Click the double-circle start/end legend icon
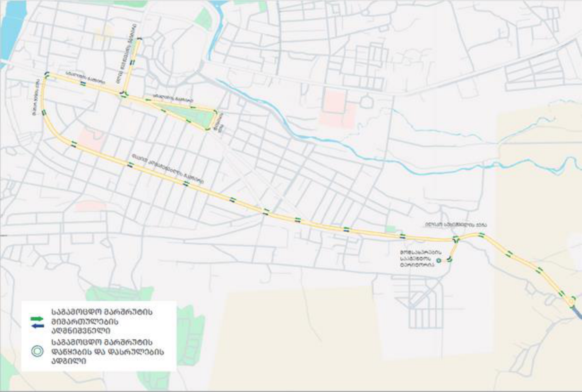This screenshot has width=582, height=392. (37, 351)
